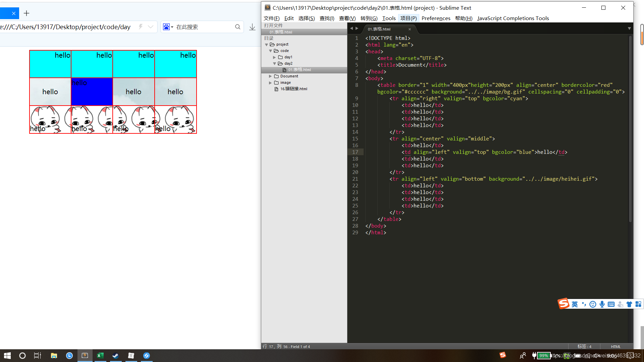Viewport: 644px width, 362px height.
Task: Click the Sogou emoji smiley icon
Action: (x=593, y=304)
